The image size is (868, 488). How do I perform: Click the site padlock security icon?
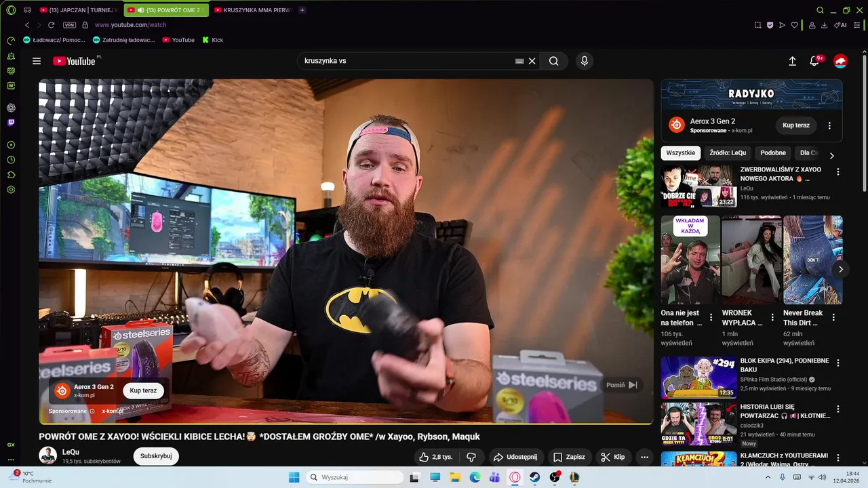click(85, 25)
